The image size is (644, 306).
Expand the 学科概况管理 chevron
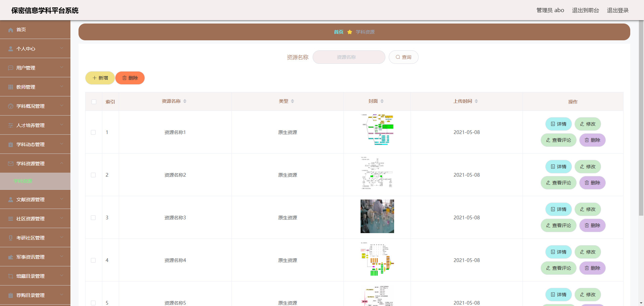(62, 106)
